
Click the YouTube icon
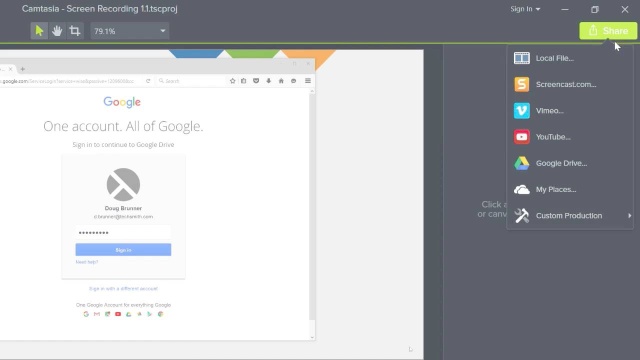point(522,137)
